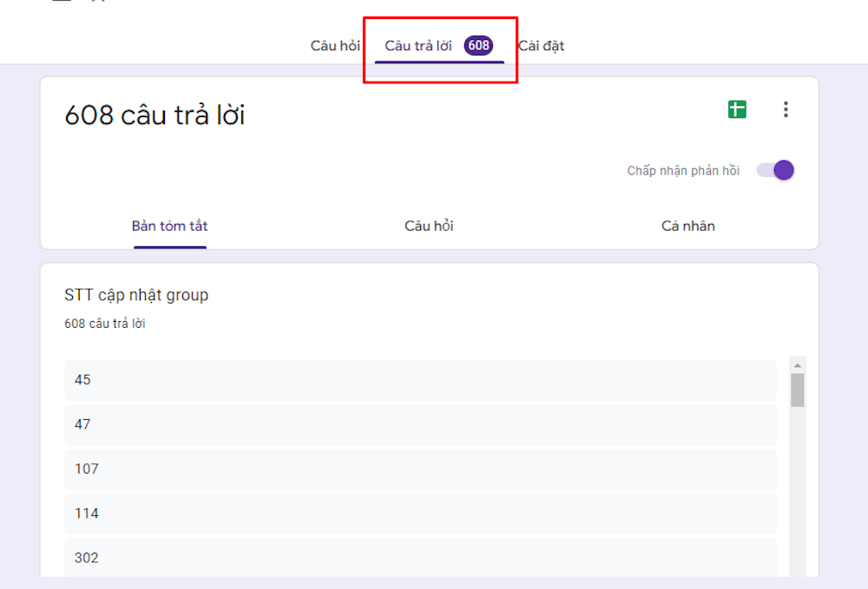Switch to the "Câu hỏi" main tab
This screenshot has height=589, width=868.
(x=335, y=46)
